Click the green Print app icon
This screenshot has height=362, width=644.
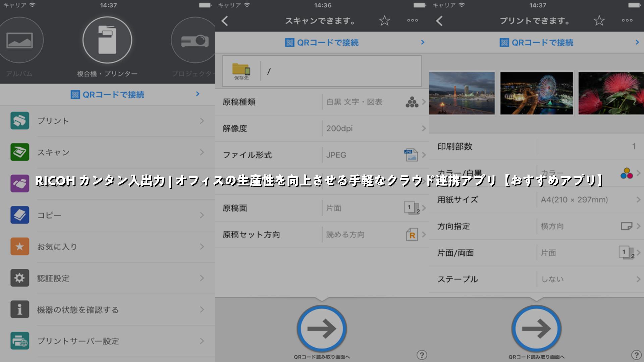click(19, 121)
